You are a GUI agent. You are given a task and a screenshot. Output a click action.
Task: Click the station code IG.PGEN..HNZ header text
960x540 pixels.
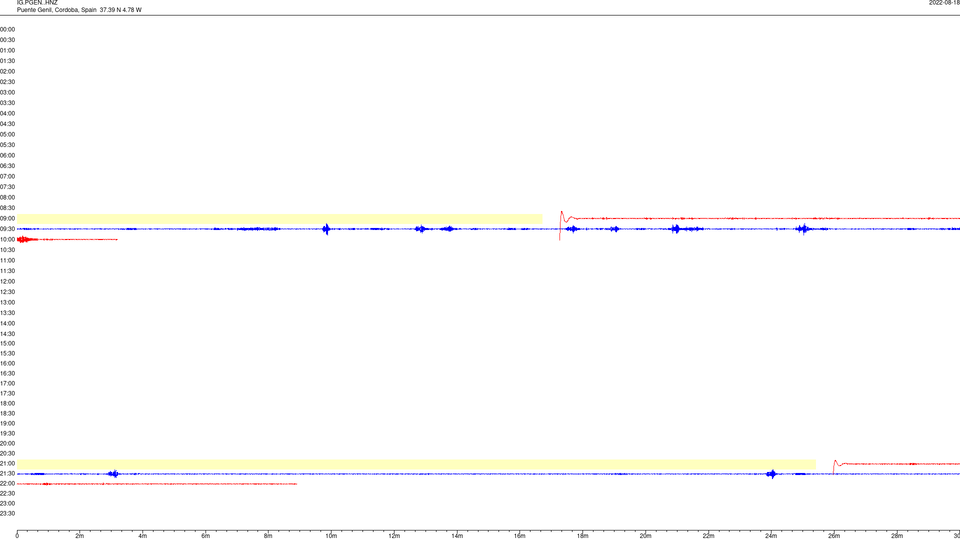37,3
